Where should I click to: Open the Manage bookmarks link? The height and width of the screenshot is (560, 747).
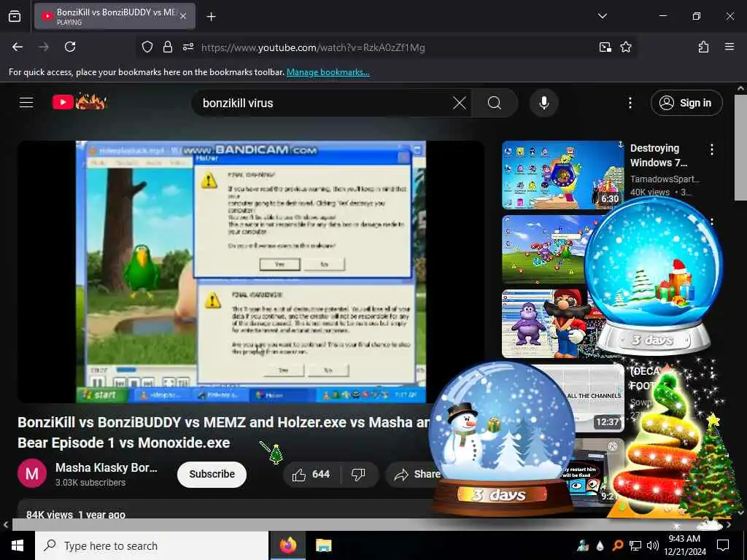click(x=328, y=72)
